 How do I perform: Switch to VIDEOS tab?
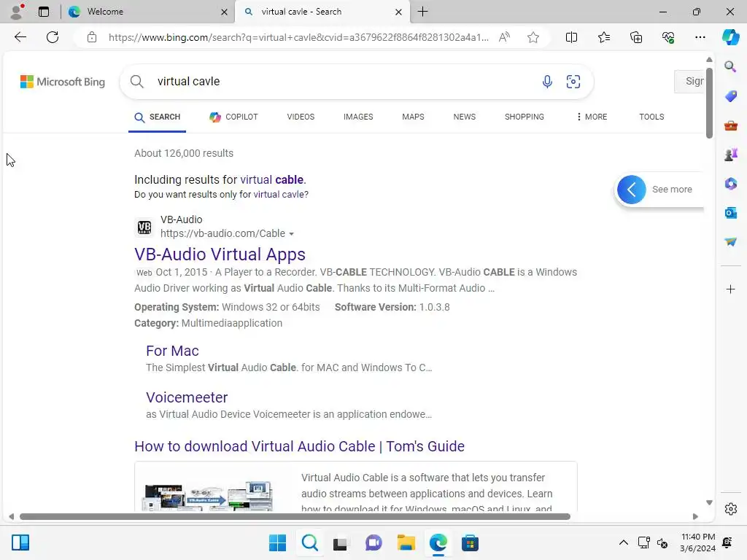(301, 117)
